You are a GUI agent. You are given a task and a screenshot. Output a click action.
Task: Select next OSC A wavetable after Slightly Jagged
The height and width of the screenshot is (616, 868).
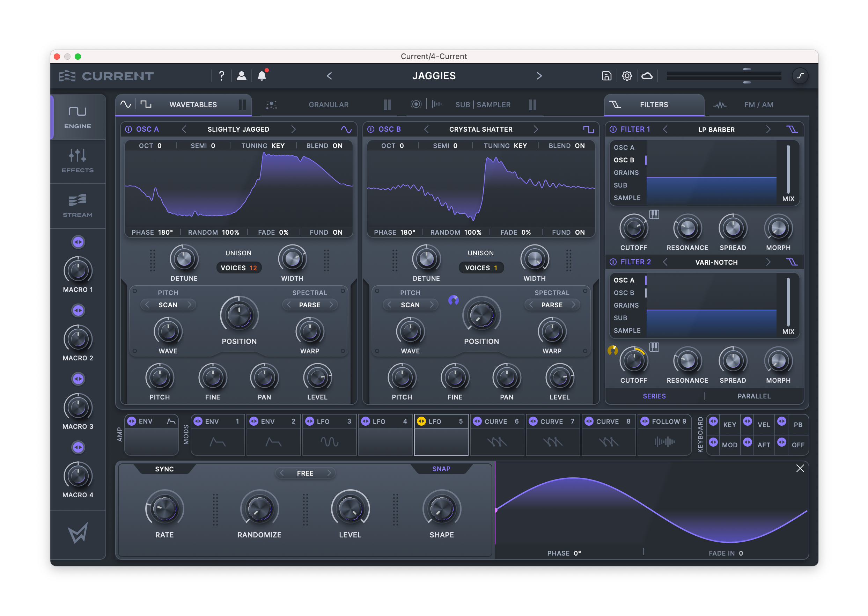[x=293, y=129]
